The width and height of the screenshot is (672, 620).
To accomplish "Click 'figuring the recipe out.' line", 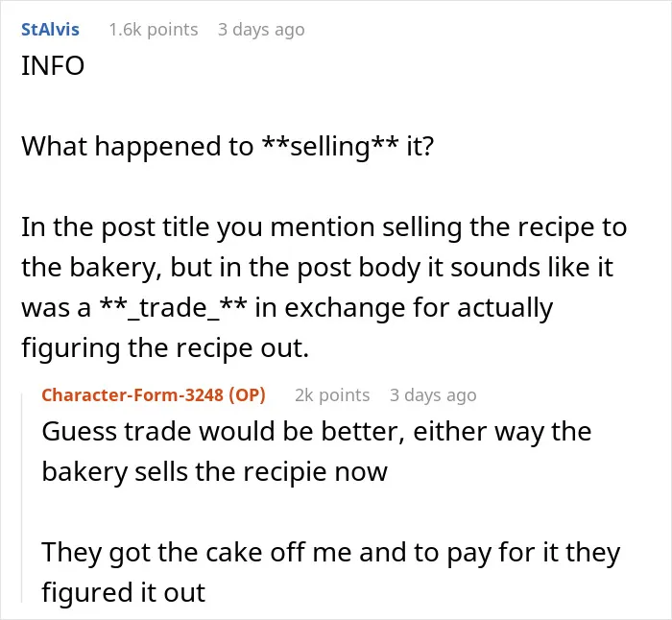I will 165,348.
